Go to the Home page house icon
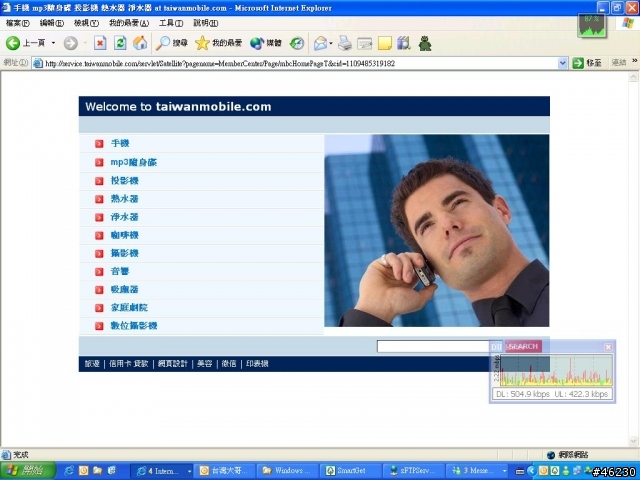 click(x=140, y=43)
